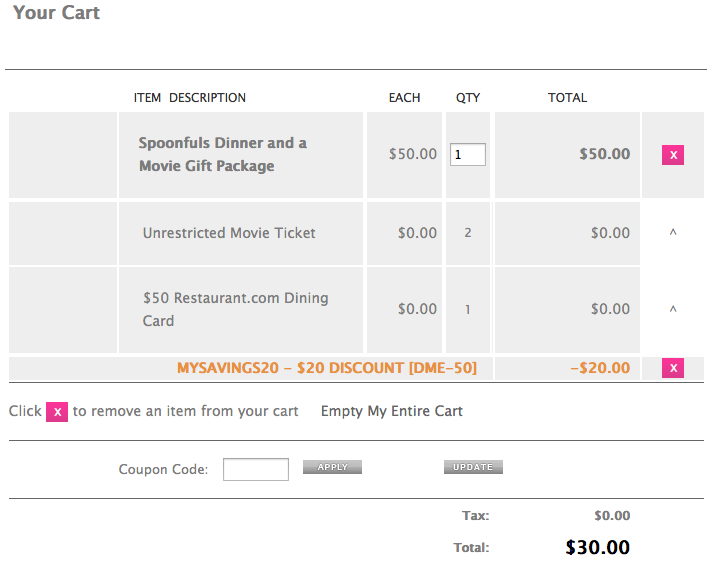The image size is (717, 574).
Task: Remove the MYSAVINGS20 discount coupon
Action: (673, 368)
